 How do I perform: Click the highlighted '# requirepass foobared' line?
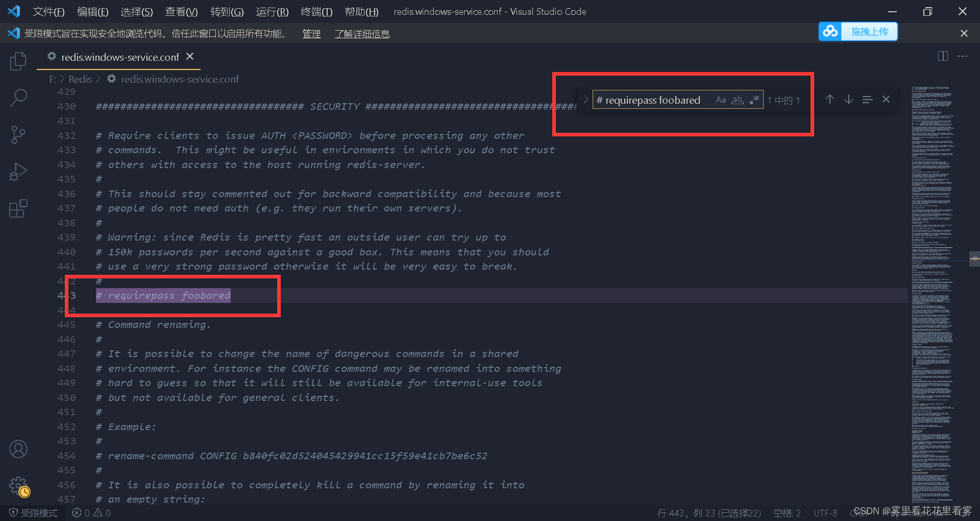tap(163, 295)
